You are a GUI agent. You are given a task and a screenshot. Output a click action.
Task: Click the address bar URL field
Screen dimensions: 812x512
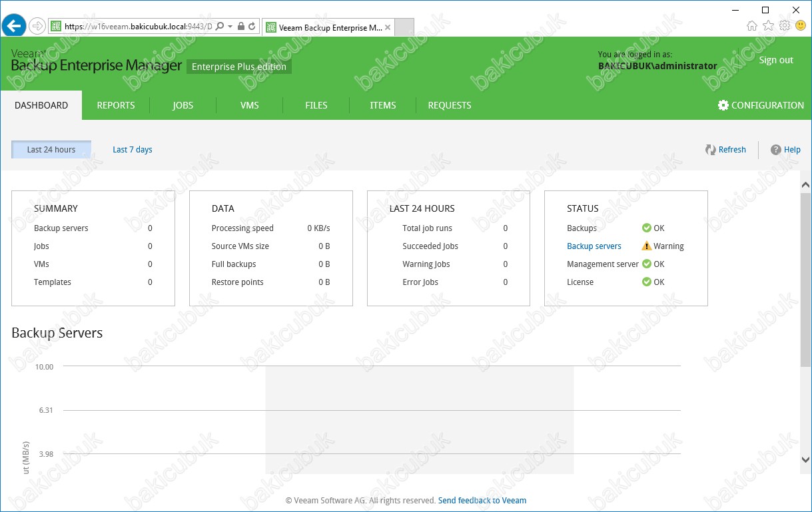coord(138,27)
